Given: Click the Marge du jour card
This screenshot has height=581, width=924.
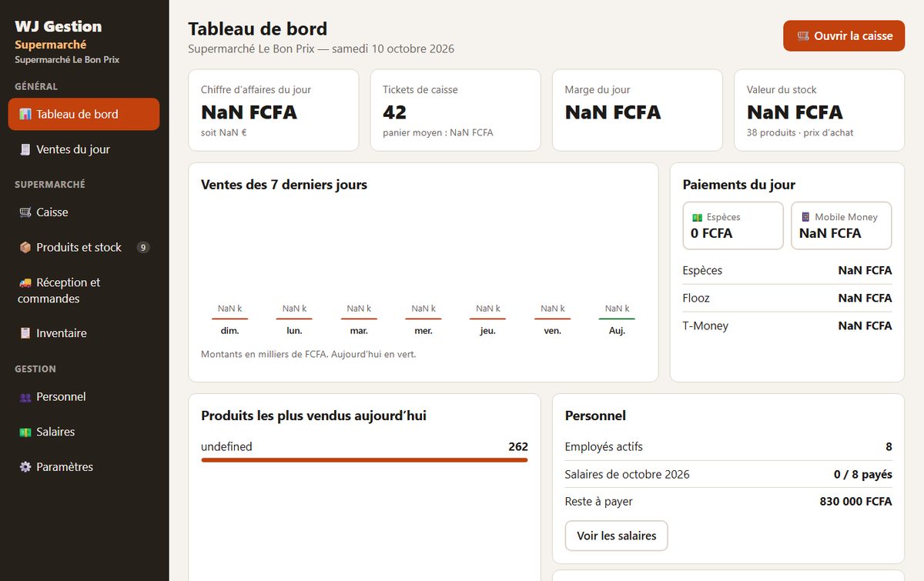Looking at the screenshot, I should pos(638,110).
